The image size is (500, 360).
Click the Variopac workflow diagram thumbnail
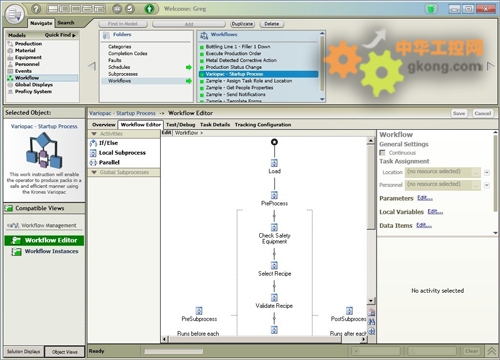(x=44, y=151)
